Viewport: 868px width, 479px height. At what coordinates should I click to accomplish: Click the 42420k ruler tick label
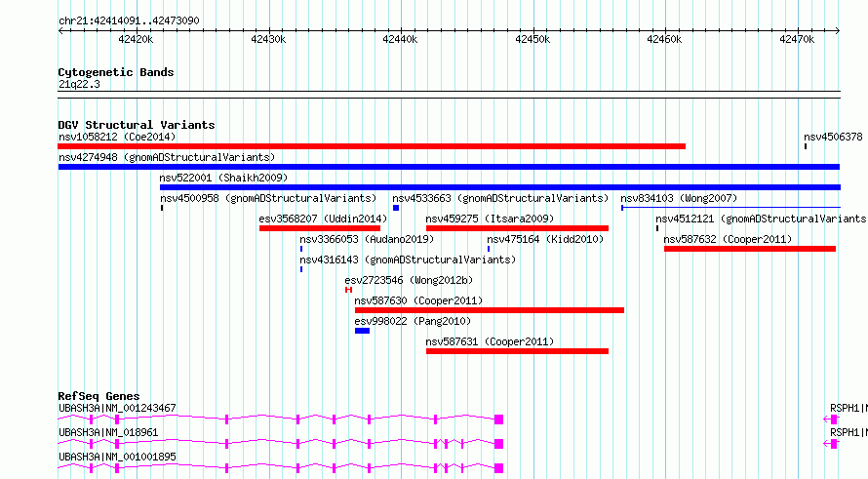(x=136, y=39)
